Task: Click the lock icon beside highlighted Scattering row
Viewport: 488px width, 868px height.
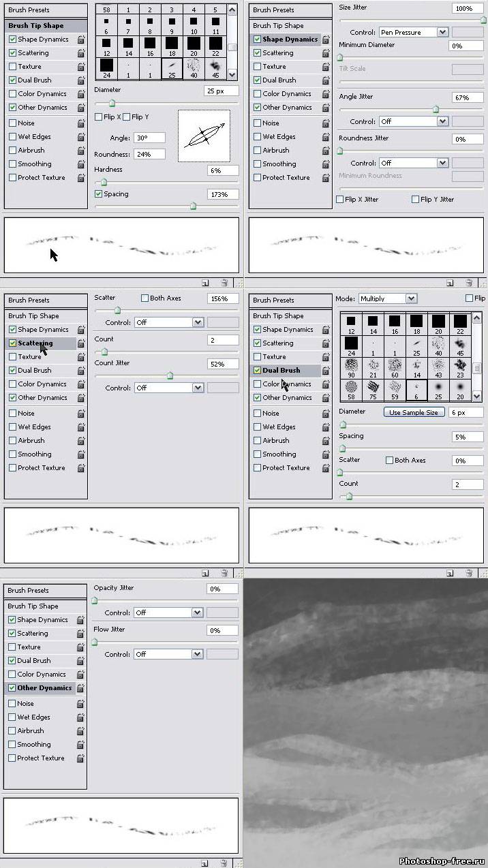Action: (81, 343)
